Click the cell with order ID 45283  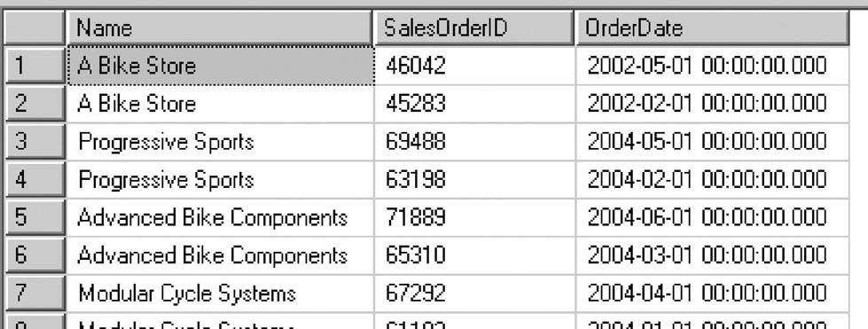click(475, 104)
